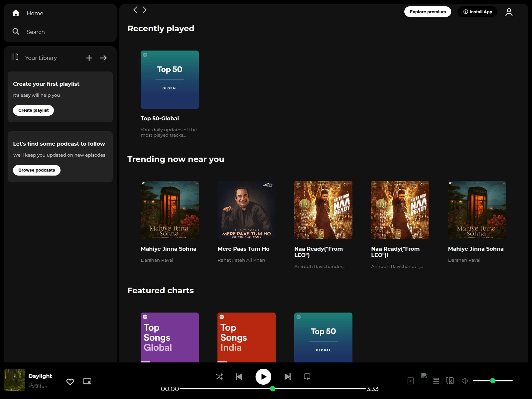532x399 pixels.
Task: Adjust the volume slider handle
Action: pos(493,381)
